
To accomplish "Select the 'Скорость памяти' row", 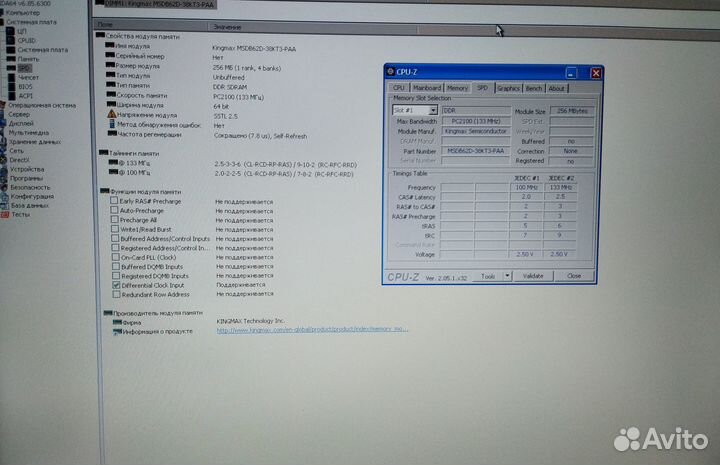I will click(x=185, y=96).
